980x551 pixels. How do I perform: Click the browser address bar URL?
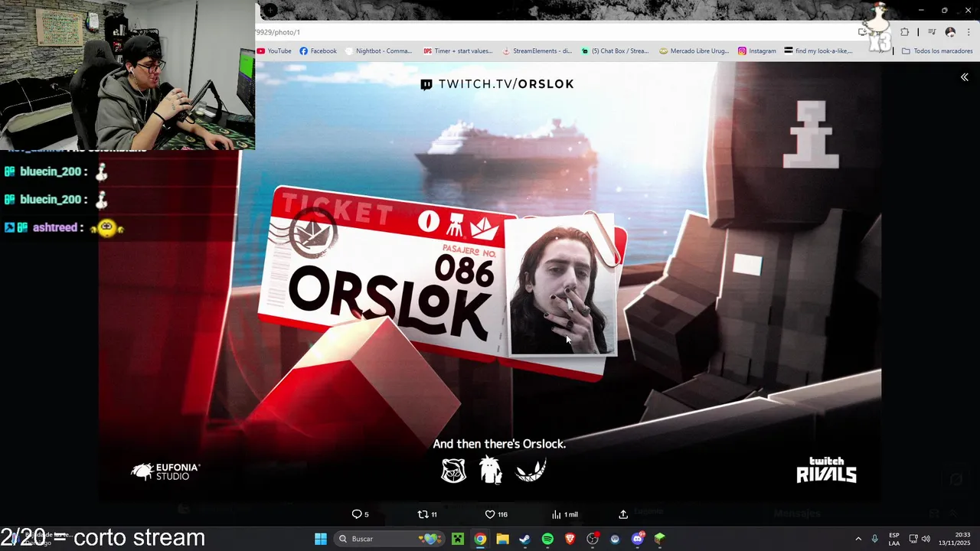point(277,32)
